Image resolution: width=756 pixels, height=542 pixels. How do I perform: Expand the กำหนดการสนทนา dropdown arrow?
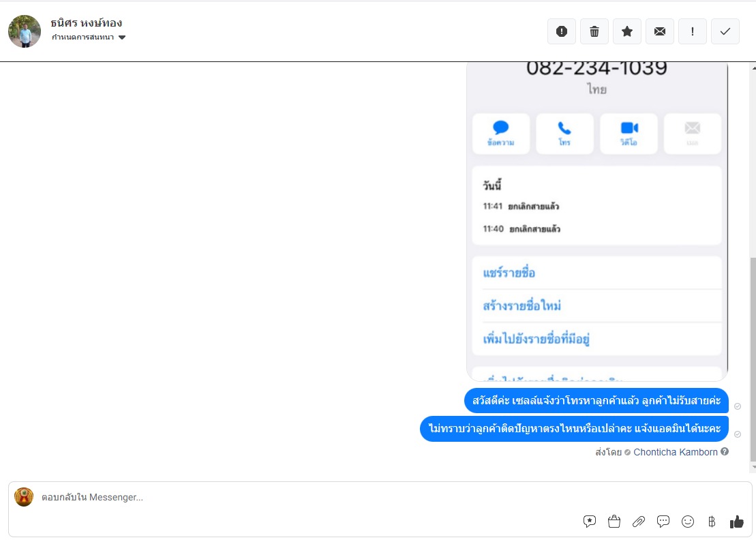click(122, 37)
